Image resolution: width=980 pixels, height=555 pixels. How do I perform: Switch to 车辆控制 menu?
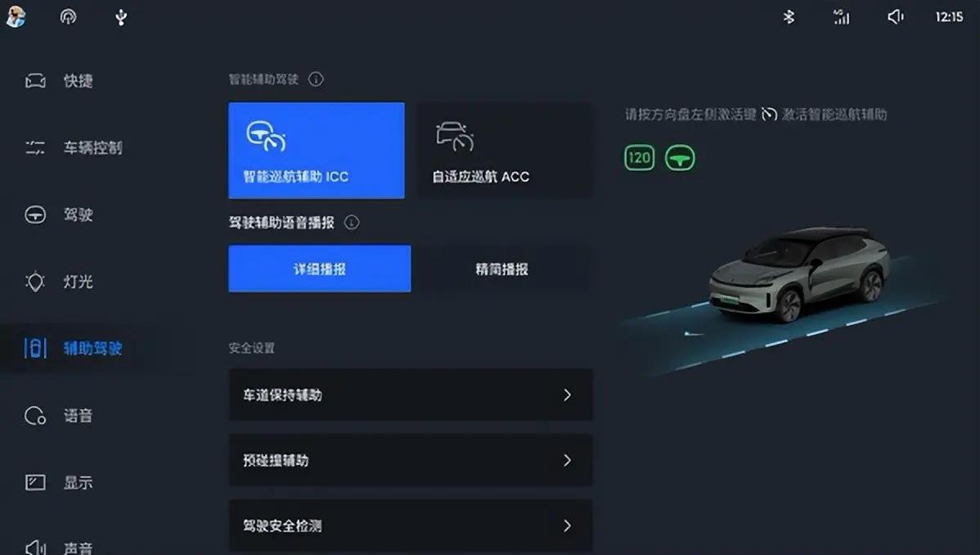coord(74,147)
